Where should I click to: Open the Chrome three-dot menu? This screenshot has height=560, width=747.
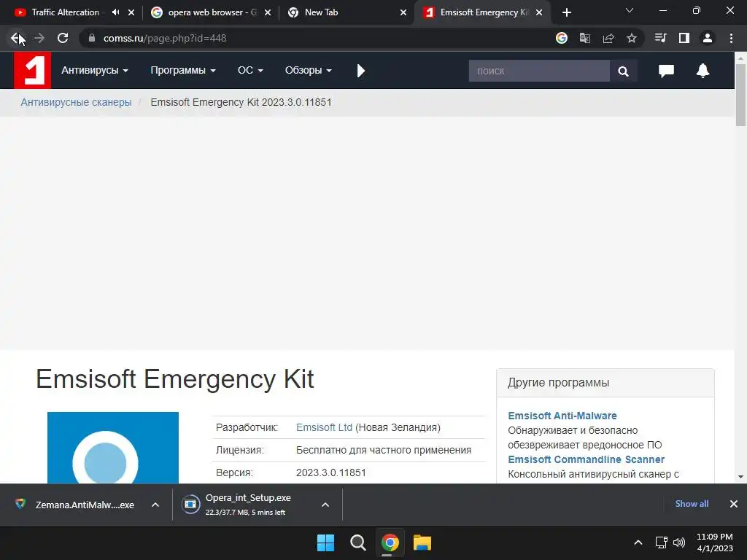tap(731, 38)
